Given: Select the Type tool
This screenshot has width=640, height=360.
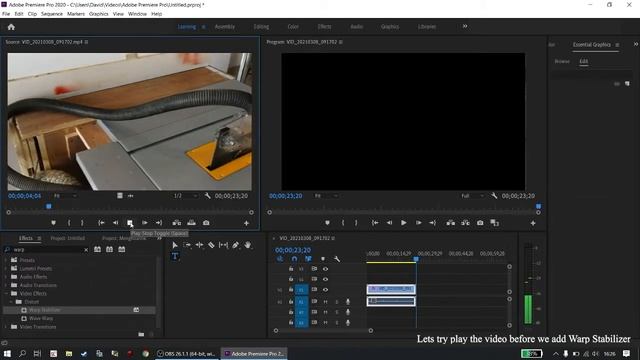Looking at the screenshot, I should point(175,256).
